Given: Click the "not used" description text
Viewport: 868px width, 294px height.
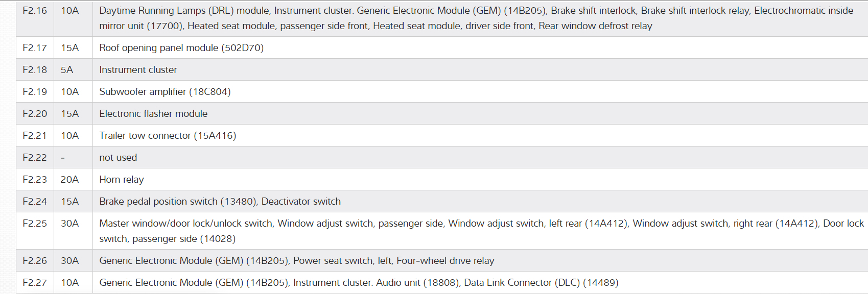Looking at the screenshot, I should pyautogui.click(x=118, y=158).
